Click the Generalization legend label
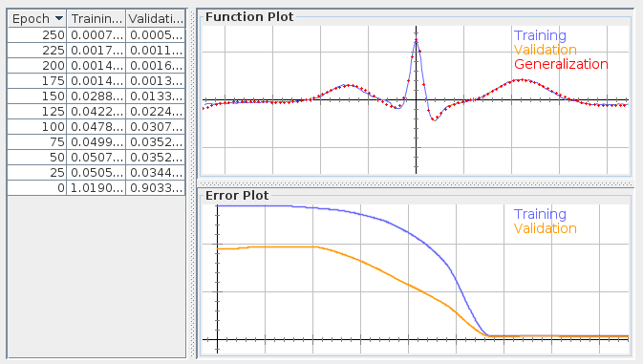The image size is (643, 364). pos(561,64)
